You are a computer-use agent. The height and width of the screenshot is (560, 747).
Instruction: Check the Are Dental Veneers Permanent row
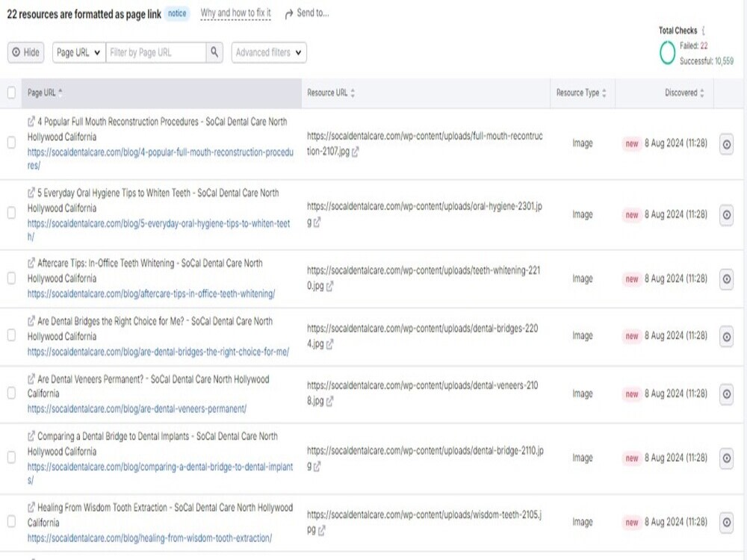11,393
